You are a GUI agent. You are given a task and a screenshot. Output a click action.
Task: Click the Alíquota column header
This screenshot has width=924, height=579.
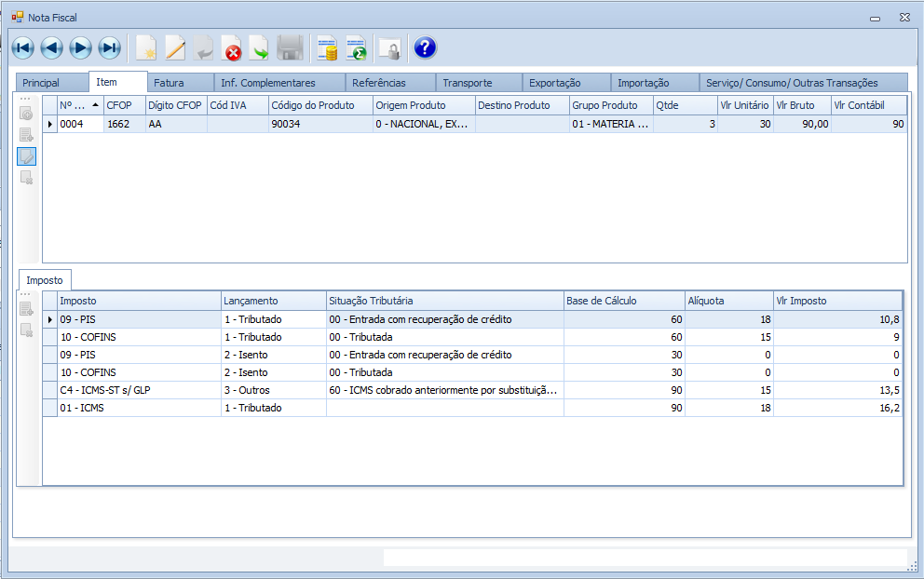(727, 301)
